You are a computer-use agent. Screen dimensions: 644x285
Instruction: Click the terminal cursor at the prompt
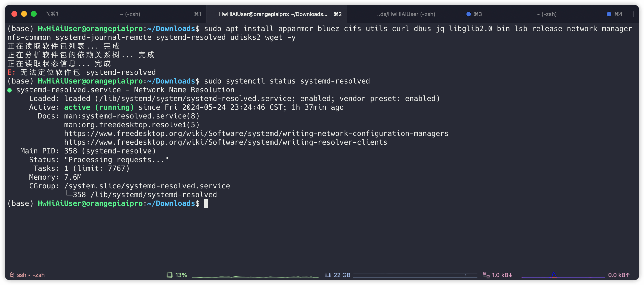coord(206,203)
